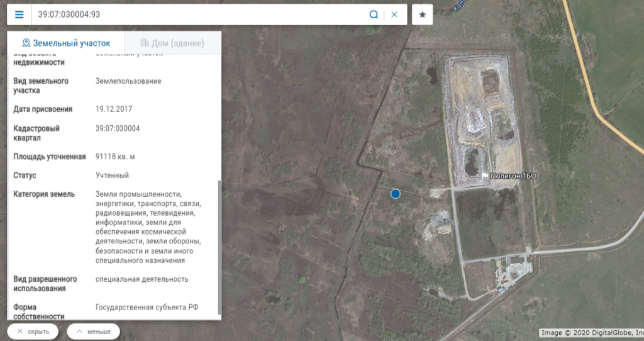This screenshot has height=341, width=644.
Task: Select the value Государственная субъекта РФ
Action: pos(147,307)
